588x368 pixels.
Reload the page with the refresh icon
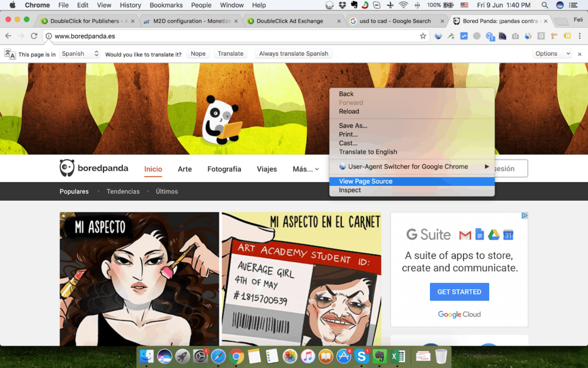[34, 36]
